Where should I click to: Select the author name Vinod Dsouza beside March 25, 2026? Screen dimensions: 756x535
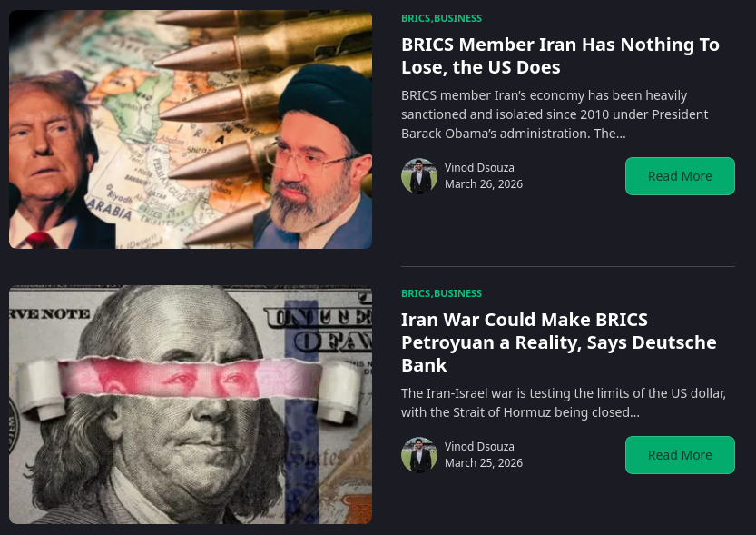479,446
